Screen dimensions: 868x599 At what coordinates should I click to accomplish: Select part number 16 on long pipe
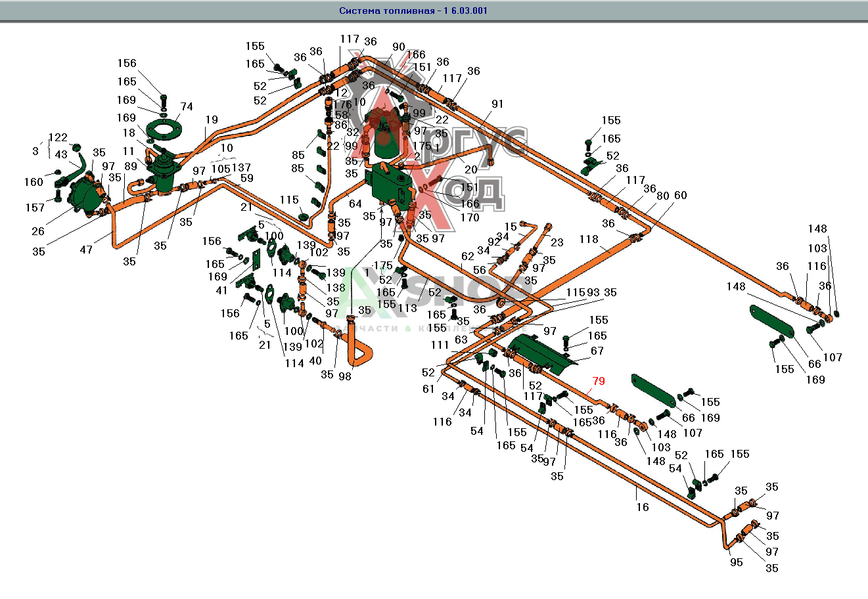pyautogui.click(x=642, y=506)
